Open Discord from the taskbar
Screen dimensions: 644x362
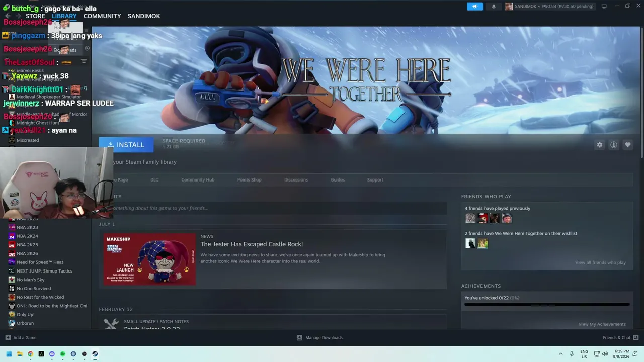coord(52,354)
